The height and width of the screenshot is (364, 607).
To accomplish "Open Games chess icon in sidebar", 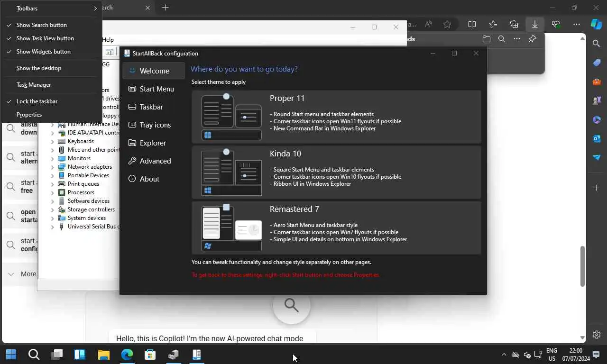I will (x=597, y=100).
